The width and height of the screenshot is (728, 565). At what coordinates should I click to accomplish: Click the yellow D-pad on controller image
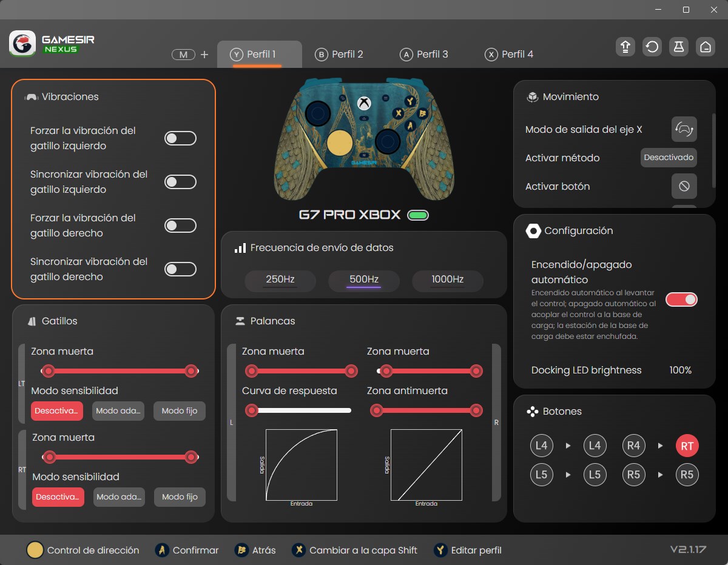[x=339, y=143]
